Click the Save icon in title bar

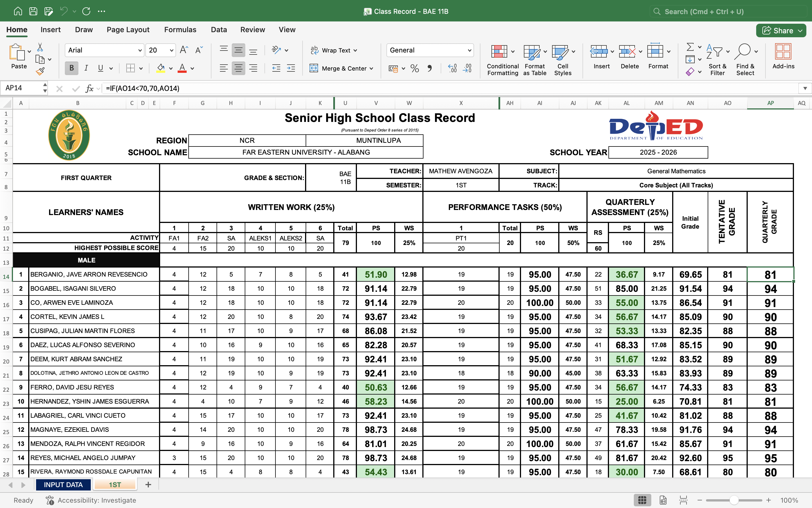tap(33, 11)
